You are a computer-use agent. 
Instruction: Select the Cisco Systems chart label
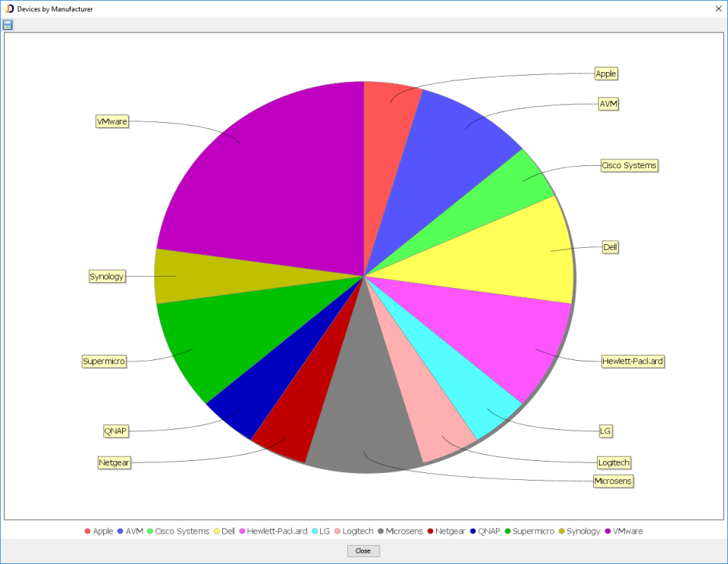[629, 166]
